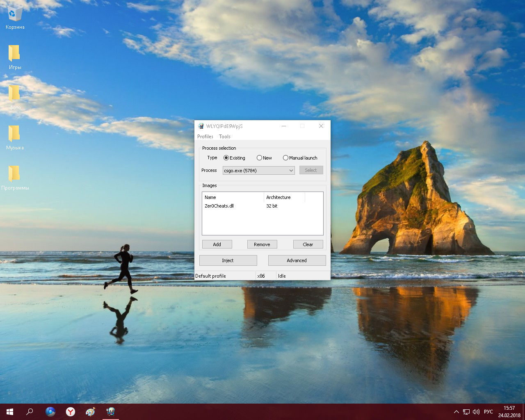
Task: Expand the csgo.exe process dropdown
Action: [x=291, y=171]
